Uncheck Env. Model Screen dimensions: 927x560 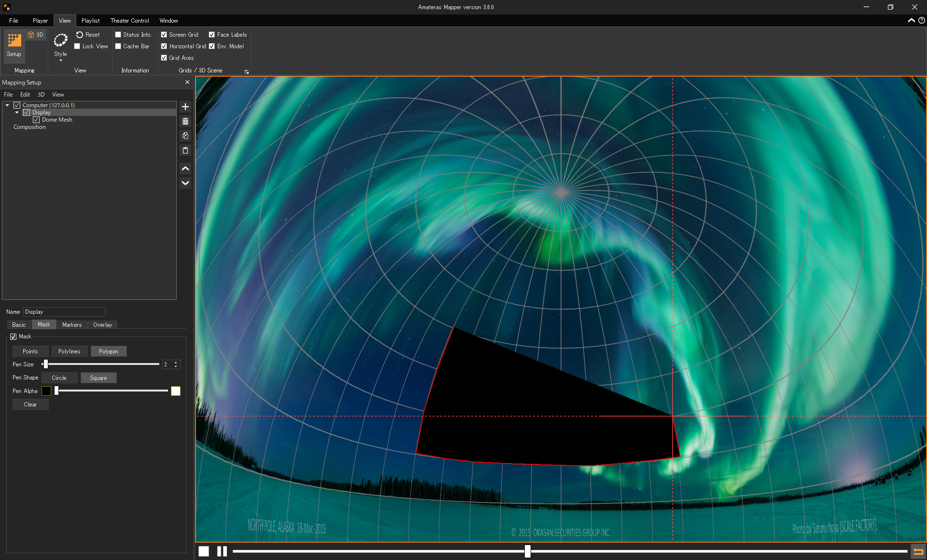click(211, 46)
